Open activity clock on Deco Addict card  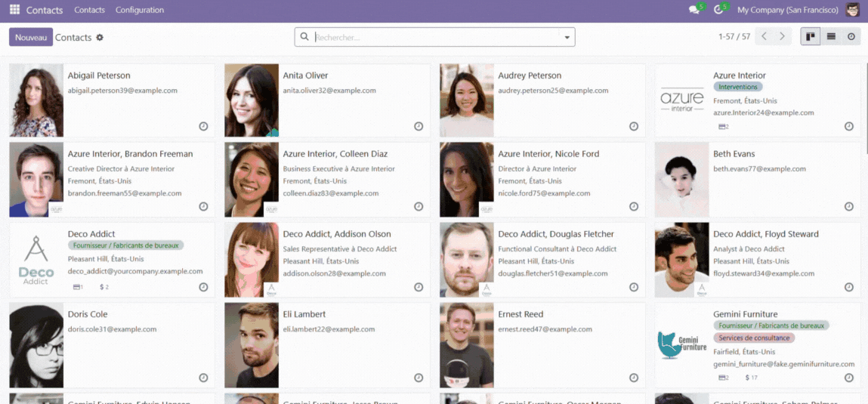point(203,287)
